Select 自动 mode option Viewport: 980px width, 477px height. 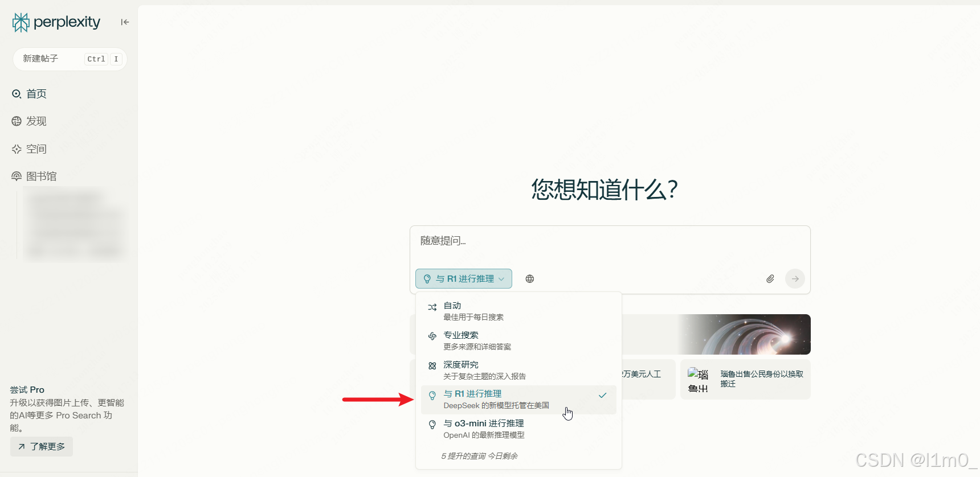point(518,311)
